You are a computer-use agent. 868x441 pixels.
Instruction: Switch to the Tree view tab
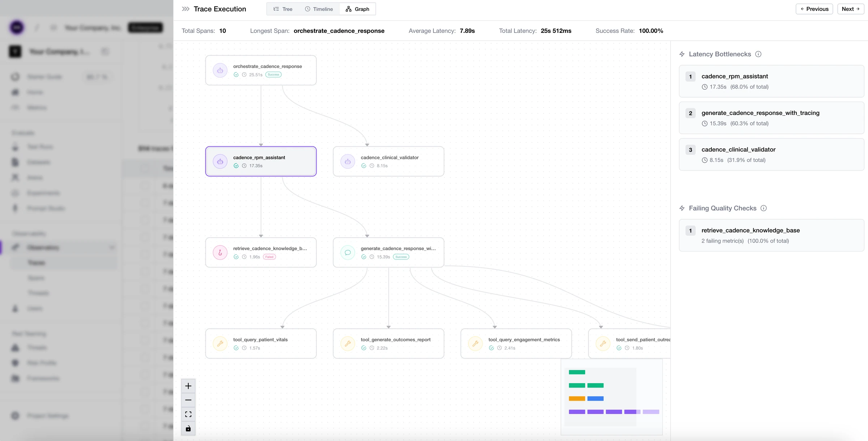tap(283, 9)
